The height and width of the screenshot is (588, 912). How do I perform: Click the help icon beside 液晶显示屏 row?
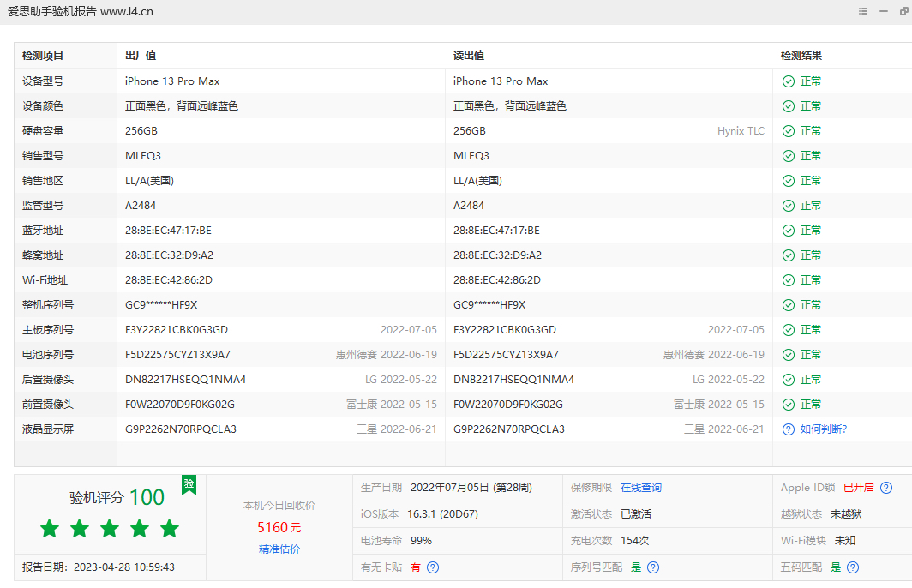[788, 429]
